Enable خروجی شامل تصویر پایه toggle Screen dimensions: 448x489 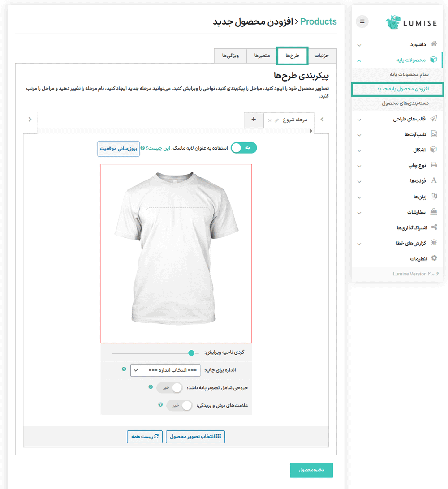coord(170,387)
